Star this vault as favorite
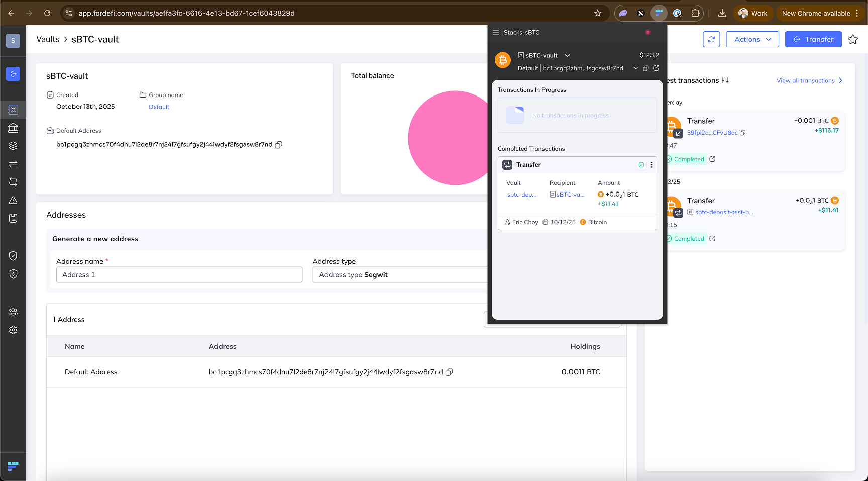Image resolution: width=868 pixels, height=481 pixels. point(853,39)
